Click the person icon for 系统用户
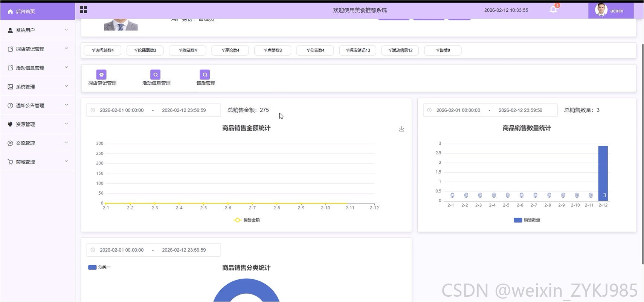Image resolution: width=644 pixels, height=302 pixels. click(x=10, y=30)
